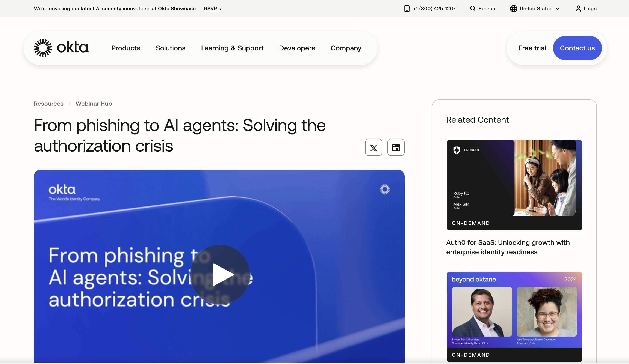Image resolution: width=629 pixels, height=364 pixels.
Task: Share webinar on X (Twitter)
Action: pyautogui.click(x=373, y=147)
